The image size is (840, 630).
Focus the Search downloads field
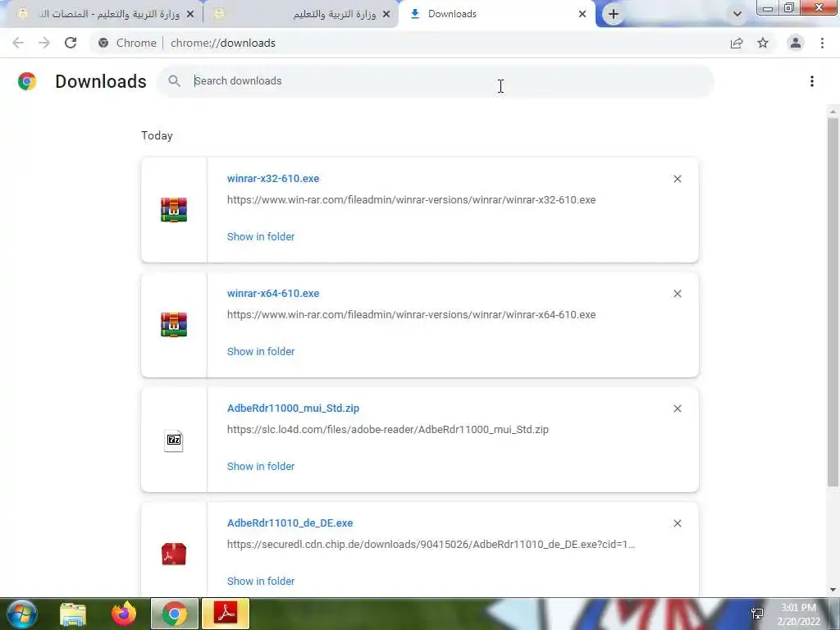pos(435,81)
